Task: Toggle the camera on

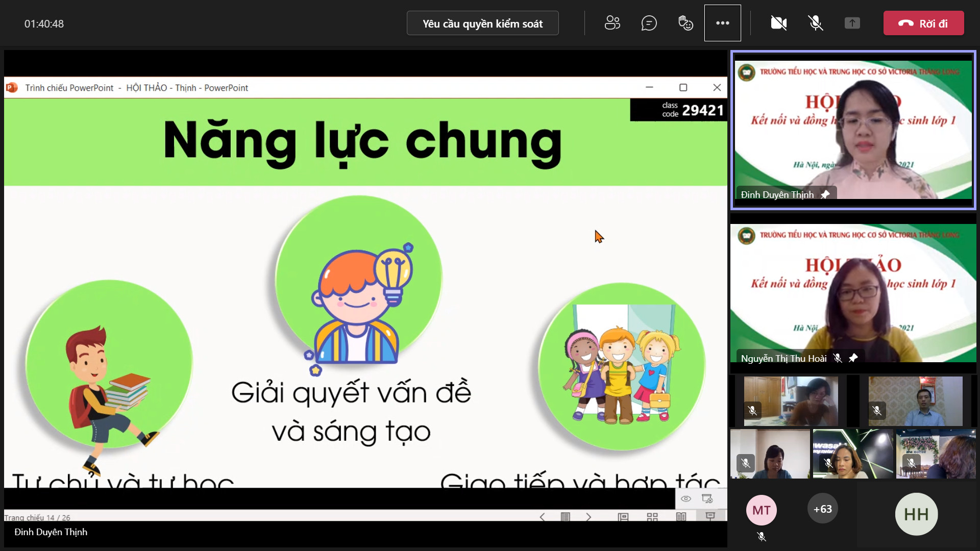Action: coord(778,23)
